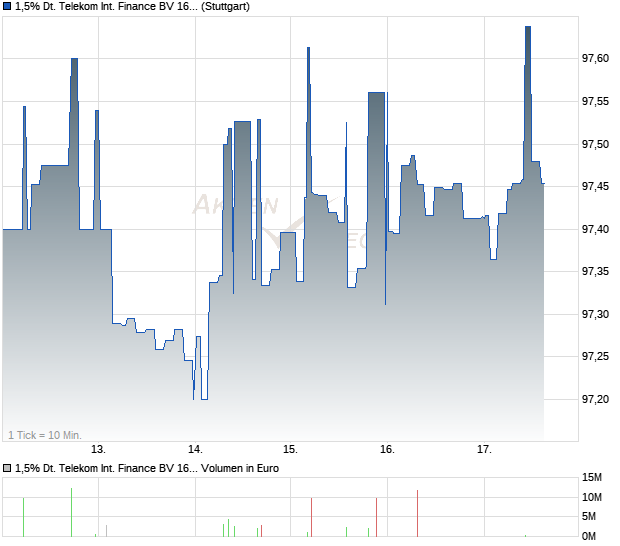Click the price axis label '97,55'

click(595, 102)
